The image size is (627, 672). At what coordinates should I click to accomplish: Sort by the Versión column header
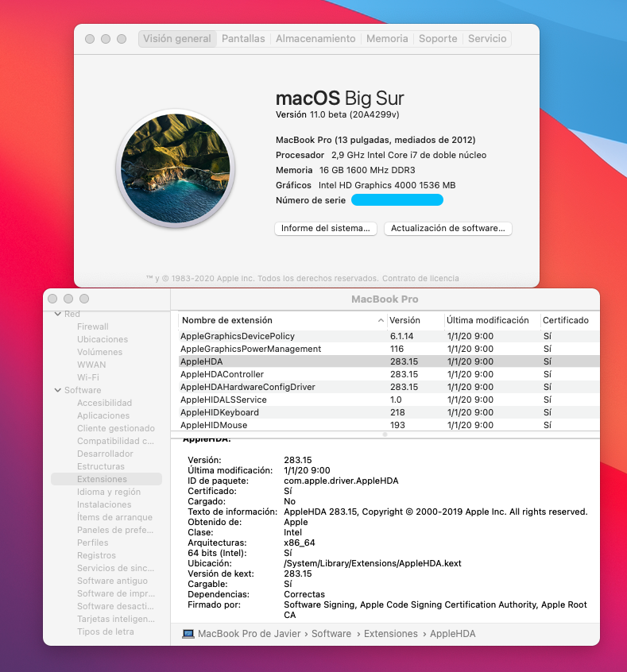click(x=415, y=320)
